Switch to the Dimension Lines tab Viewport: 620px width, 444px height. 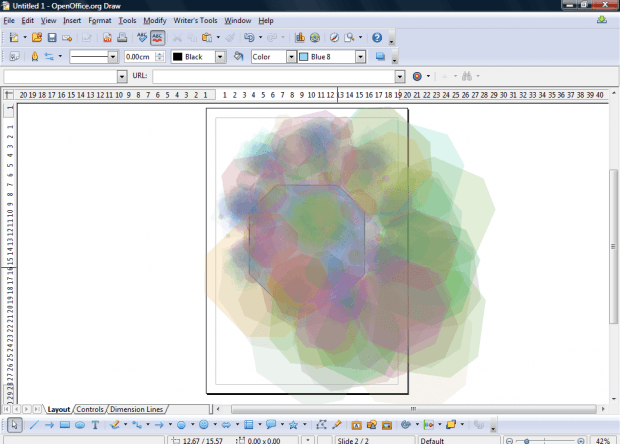click(x=137, y=409)
